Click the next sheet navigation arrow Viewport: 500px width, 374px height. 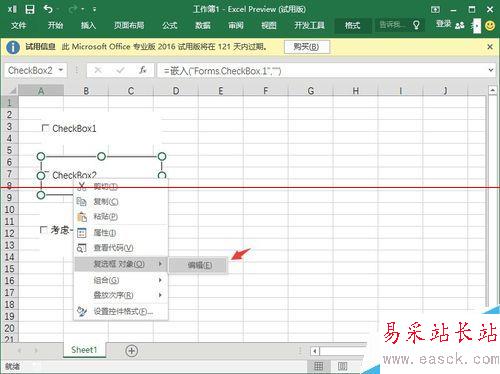[x=36, y=351]
